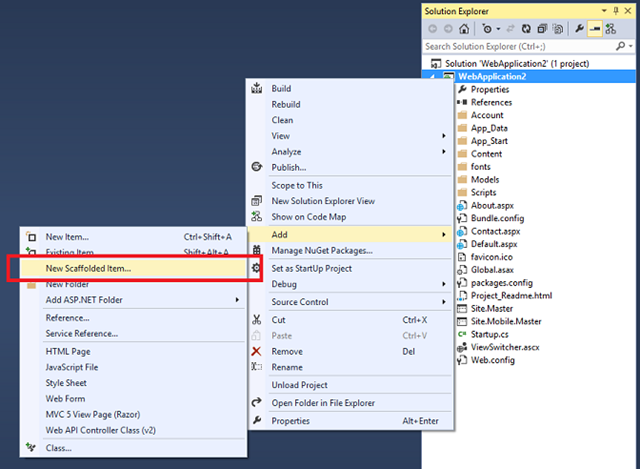Screen dimensions: 640x469
Task: Select the Account folder
Action: coord(487,115)
